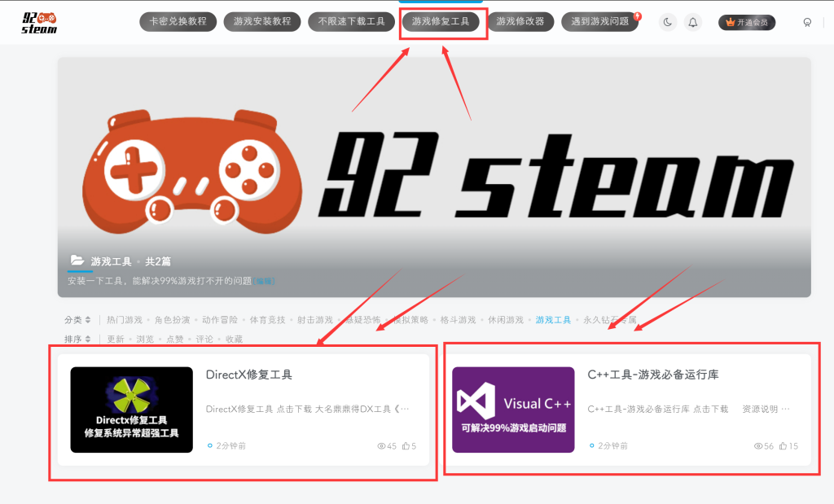Image resolution: width=834 pixels, height=504 pixels.
Task: Open the DirectX修复工具 thumbnail image
Action: [131, 410]
